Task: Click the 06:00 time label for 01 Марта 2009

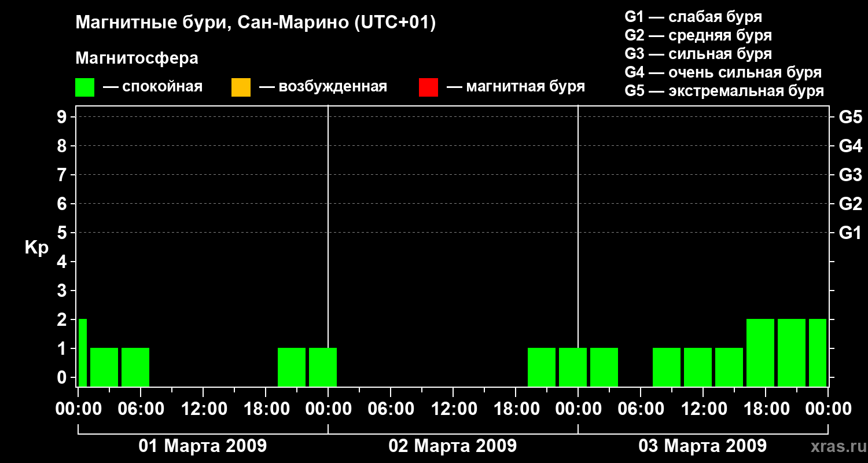Action: [x=141, y=409]
